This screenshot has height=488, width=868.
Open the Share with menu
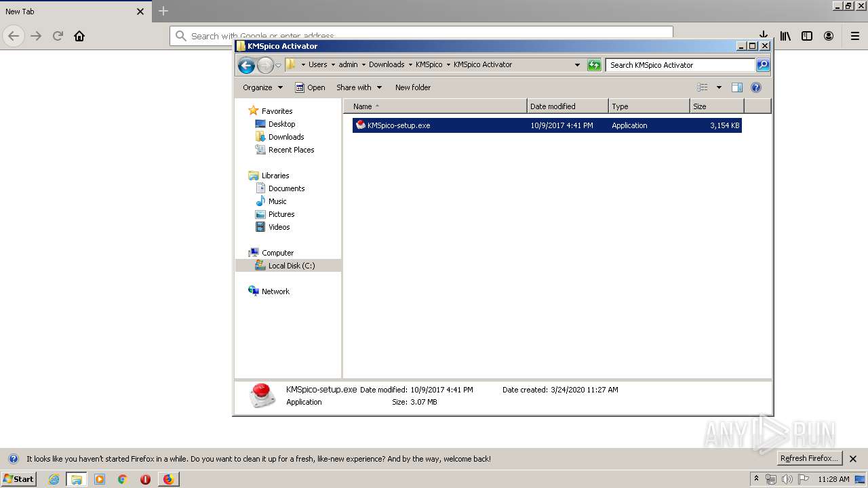pos(359,87)
